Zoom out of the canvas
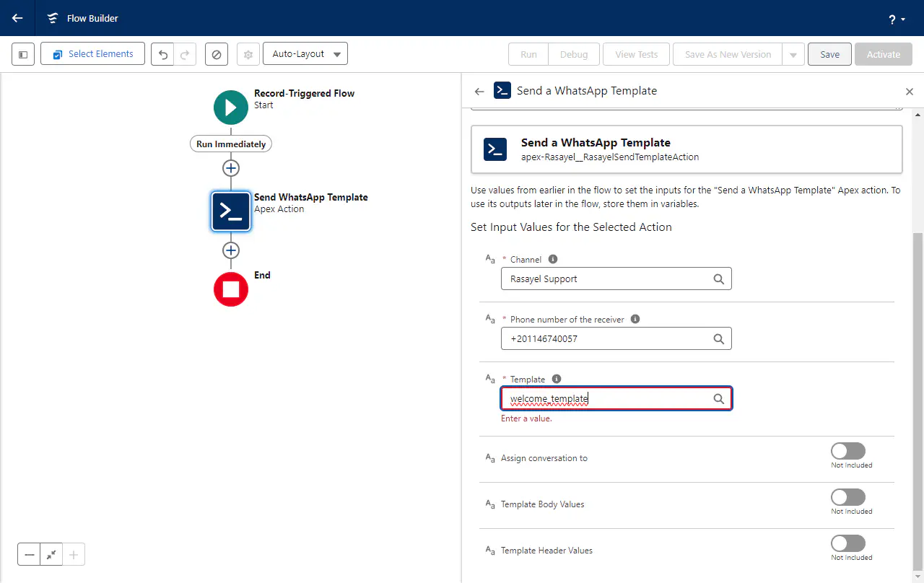This screenshot has height=583, width=924. pyautogui.click(x=29, y=554)
